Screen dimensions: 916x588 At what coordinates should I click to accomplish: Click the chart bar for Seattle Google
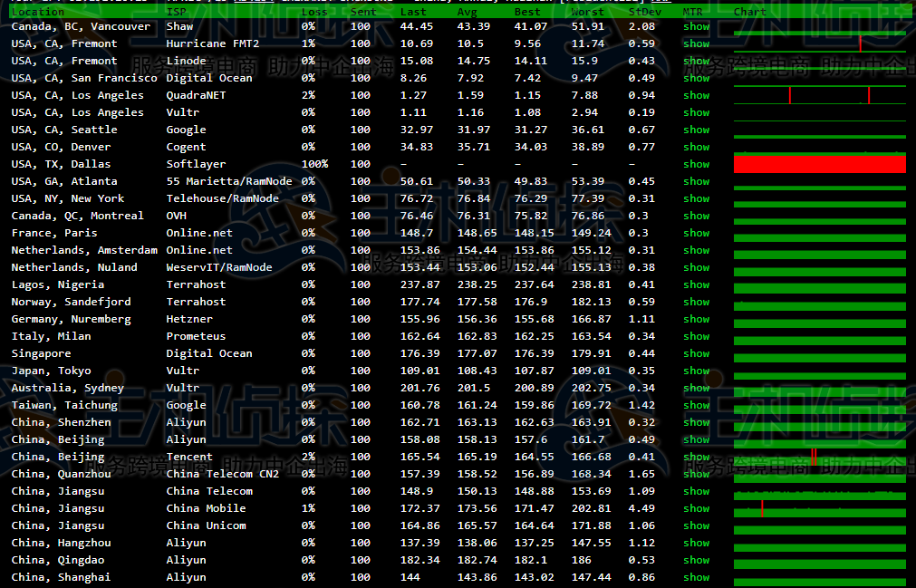tap(819, 130)
